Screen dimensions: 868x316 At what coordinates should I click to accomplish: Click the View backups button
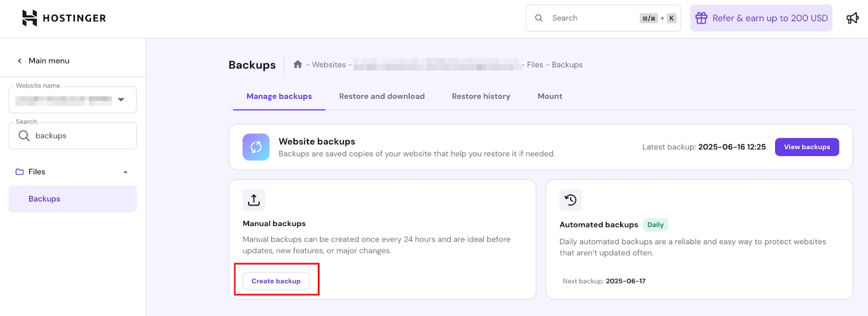(x=807, y=147)
